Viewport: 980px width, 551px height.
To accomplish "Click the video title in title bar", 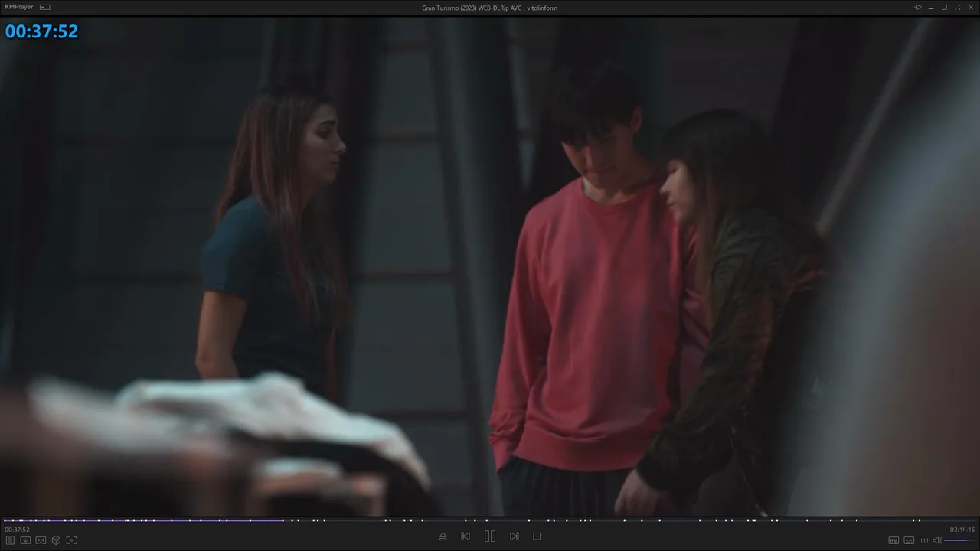I will (x=490, y=8).
